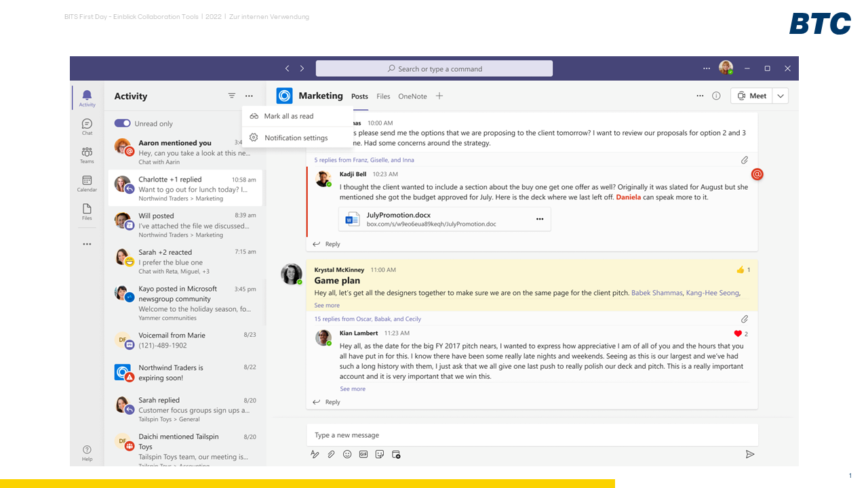This screenshot has width=868, height=488.
Task: Insert a GIF from the compose toolbar
Action: [x=363, y=454]
